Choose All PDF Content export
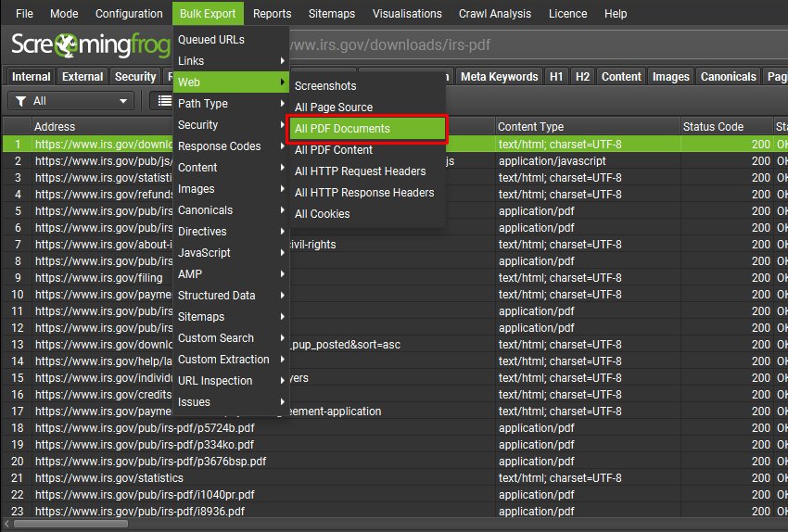This screenshot has width=788, height=532. tap(367, 150)
